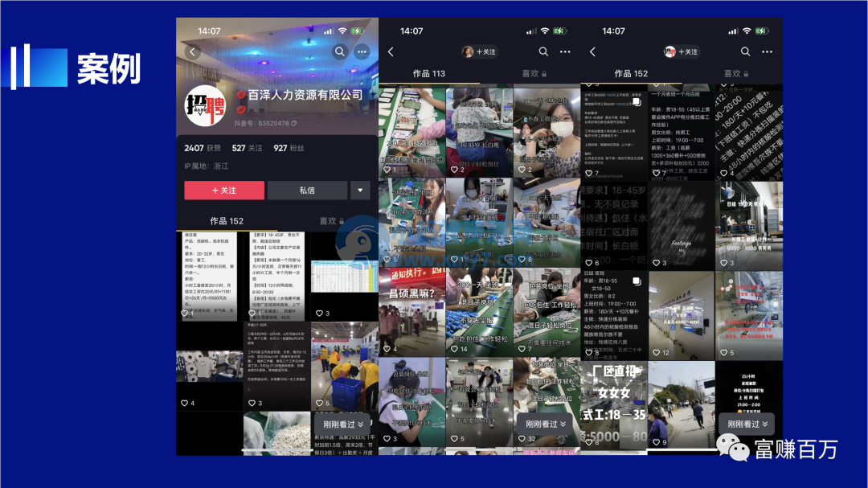
Task: Tap the 私信 message button
Action: [x=306, y=191]
